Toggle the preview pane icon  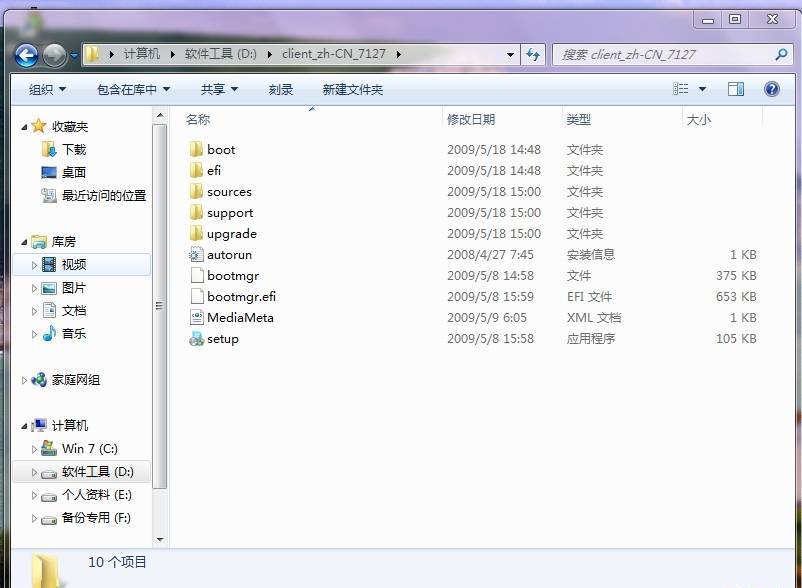coord(736,89)
